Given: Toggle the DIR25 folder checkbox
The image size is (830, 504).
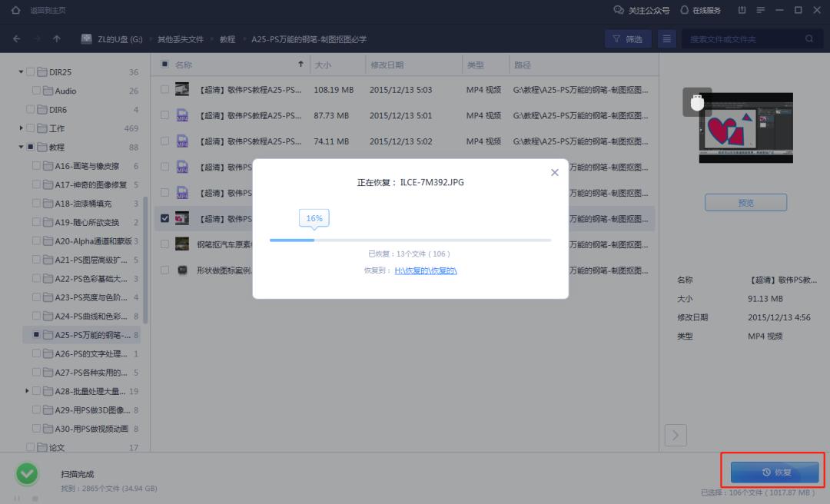Looking at the screenshot, I should (x=30, y=71).
